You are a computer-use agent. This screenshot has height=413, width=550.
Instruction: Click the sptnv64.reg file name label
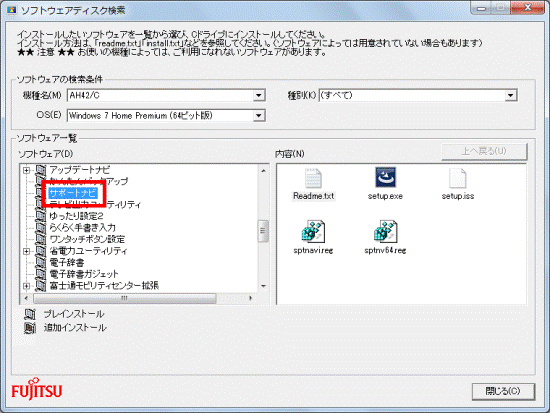click(385, 251)
